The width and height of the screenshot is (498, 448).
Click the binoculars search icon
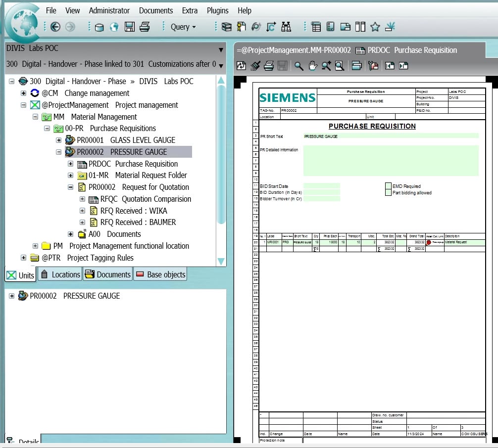(286, 27)
